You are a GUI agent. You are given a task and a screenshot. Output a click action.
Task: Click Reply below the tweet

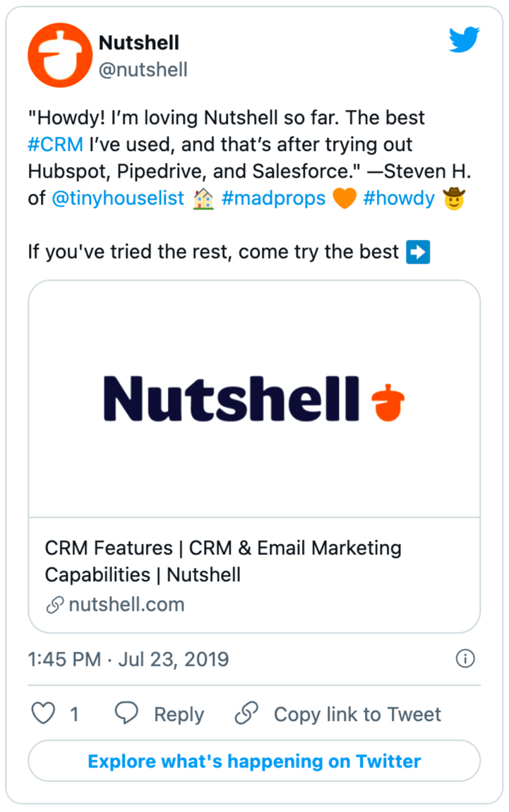pyautogui.click(x=179, y=714)
